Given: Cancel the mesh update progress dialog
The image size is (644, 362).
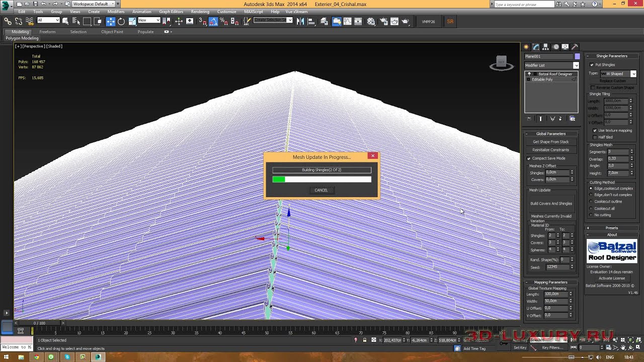Looking at the screenshot, I should point(321,190).
